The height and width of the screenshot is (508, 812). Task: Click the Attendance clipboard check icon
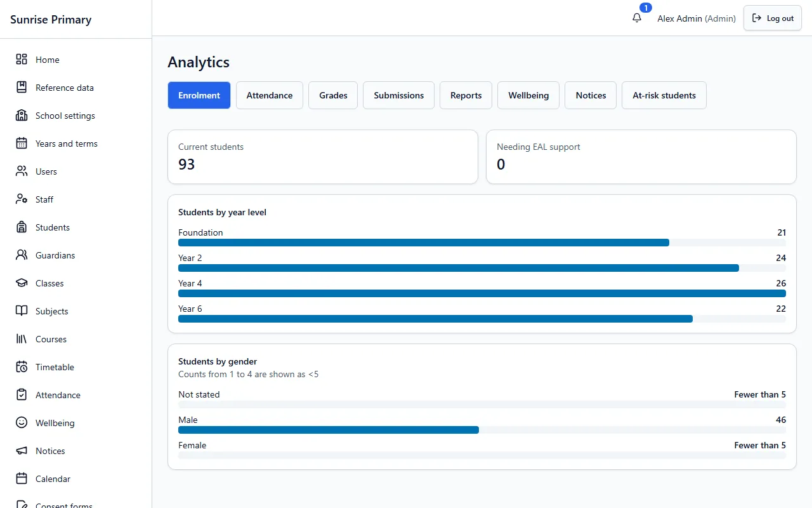(x=22, y=394)
